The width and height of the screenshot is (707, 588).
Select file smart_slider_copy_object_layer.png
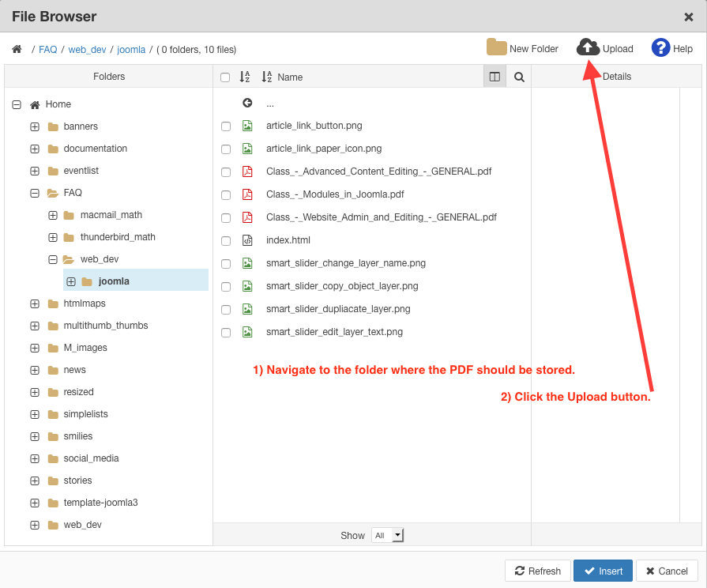[x=342, y=286]
